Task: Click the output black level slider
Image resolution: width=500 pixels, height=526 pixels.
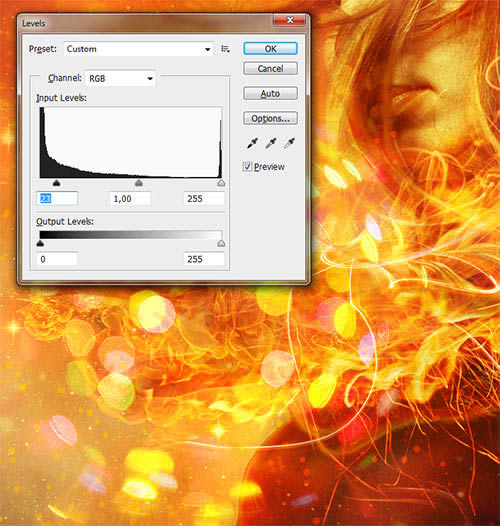Action: pyautogui.click(x=40, y=243)
